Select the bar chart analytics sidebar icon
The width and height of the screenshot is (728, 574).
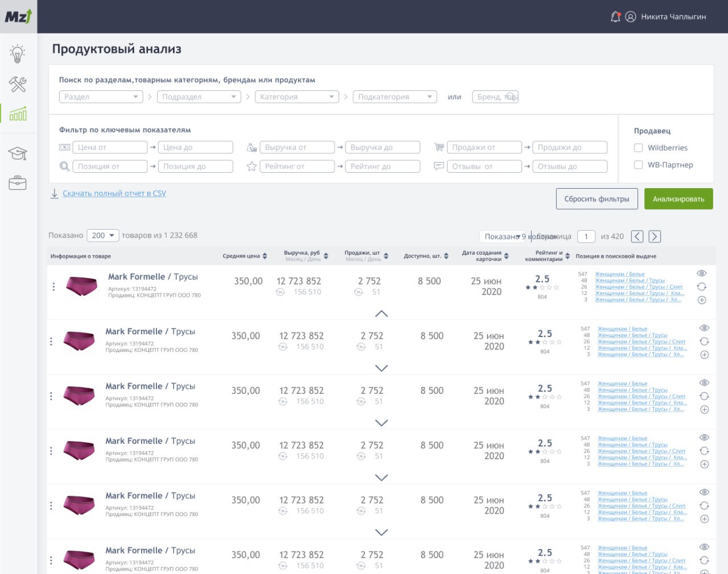18,114
